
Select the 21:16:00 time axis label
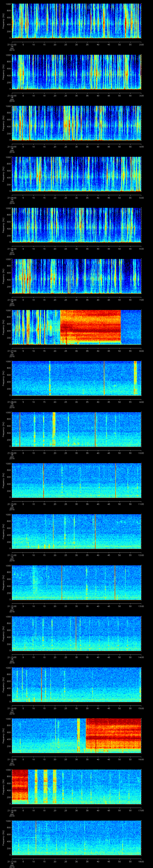coord(12,810)
